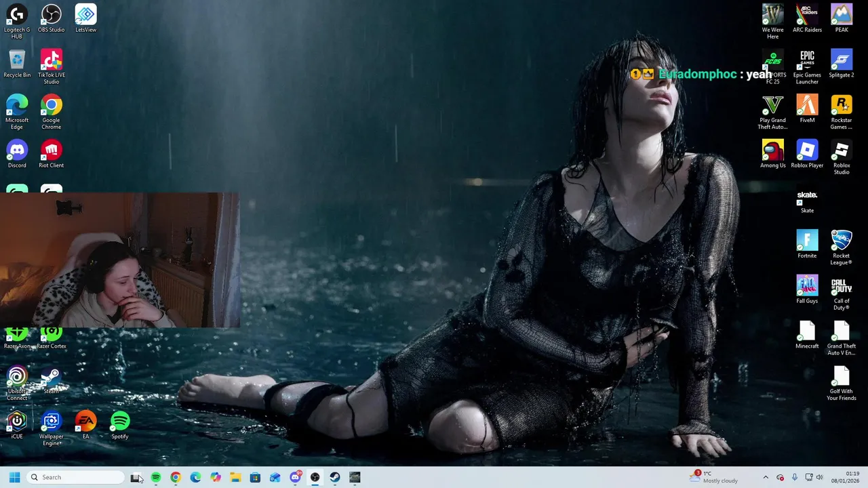Image resolution: width=868 pixels, height=488 pixels.
Task: Switch to Spotify in the taskbar
Action: [156, 477]
